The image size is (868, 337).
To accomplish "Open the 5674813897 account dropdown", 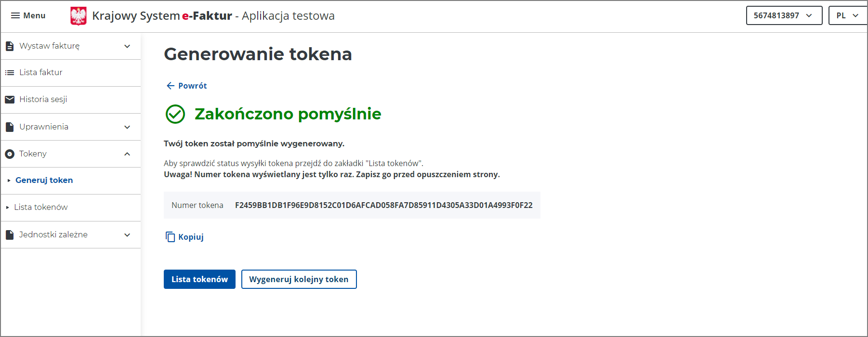I will (x=784, y=15).
